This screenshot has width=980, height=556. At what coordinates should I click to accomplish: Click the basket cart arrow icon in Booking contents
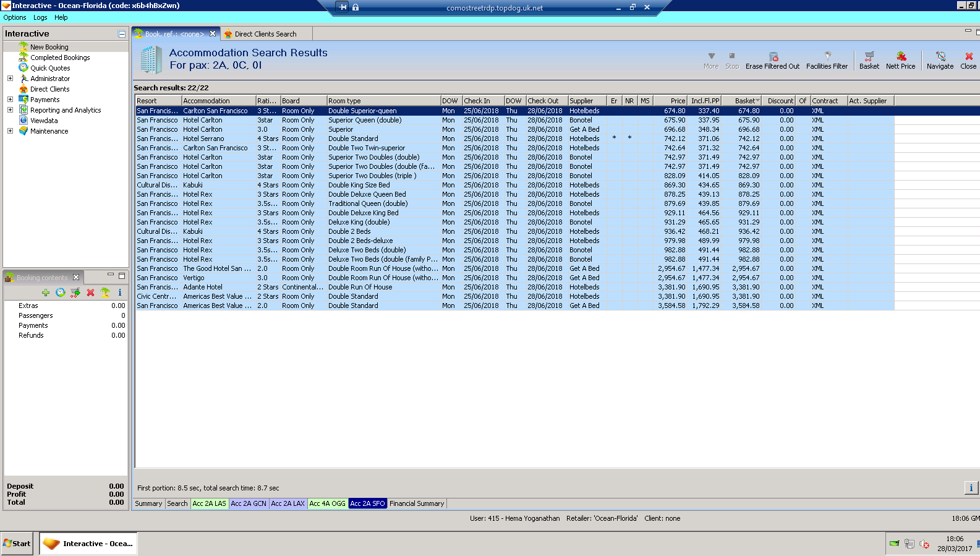click(75, 293)
